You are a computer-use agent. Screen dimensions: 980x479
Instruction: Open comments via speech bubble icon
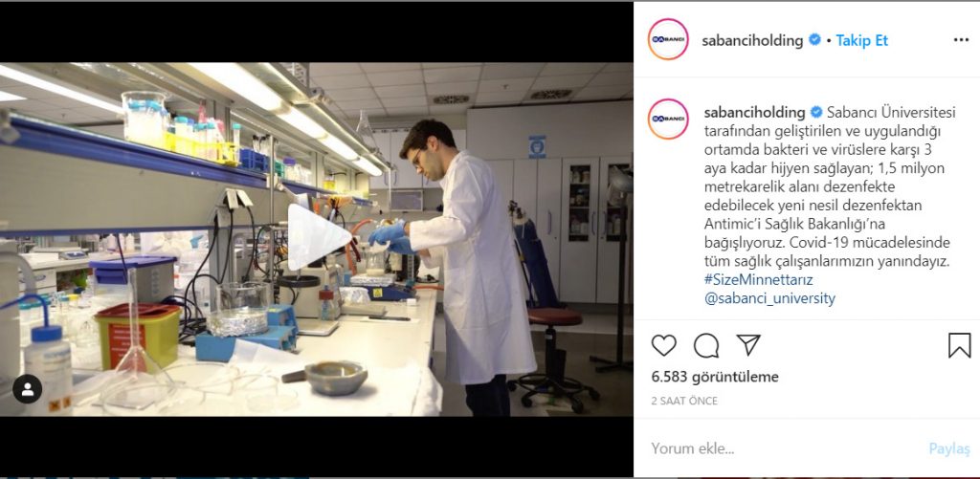[705, 345]
